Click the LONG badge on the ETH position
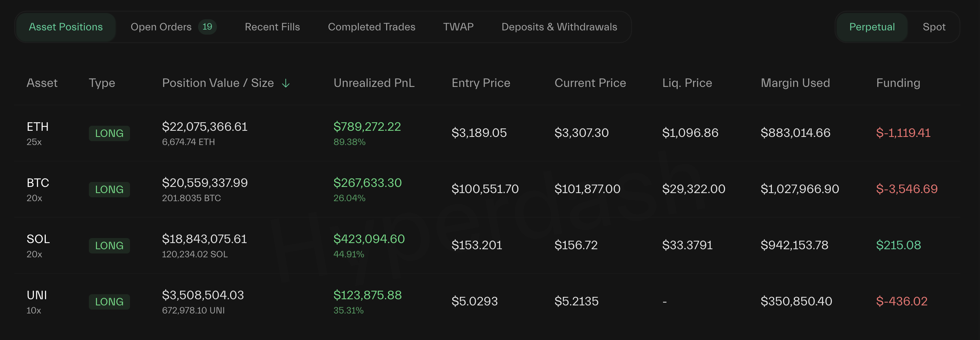The height and width of the screenshot is (340, 980). pos(109,133)
